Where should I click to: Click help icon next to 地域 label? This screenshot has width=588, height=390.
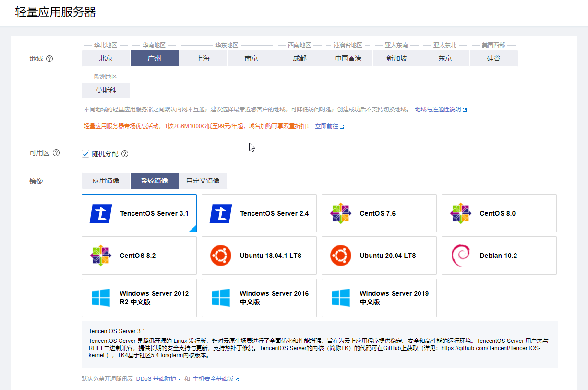[49, 59]
